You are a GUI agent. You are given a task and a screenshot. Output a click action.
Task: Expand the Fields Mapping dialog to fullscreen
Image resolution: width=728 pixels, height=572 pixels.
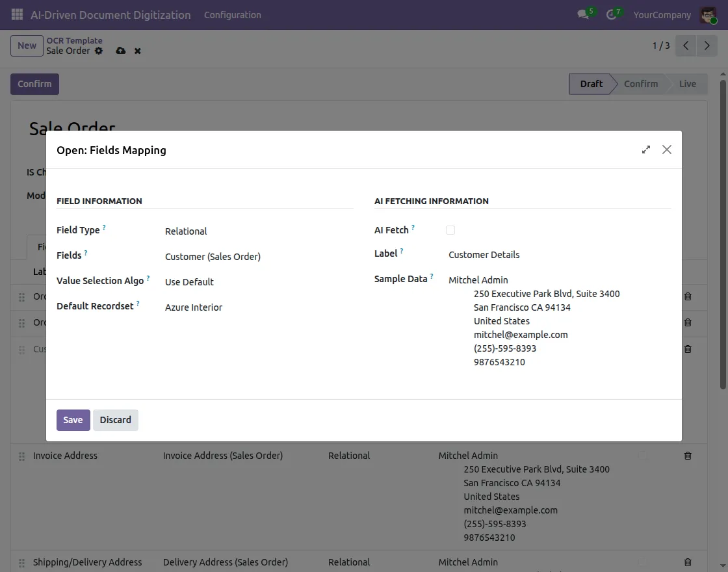coord(646,149)
